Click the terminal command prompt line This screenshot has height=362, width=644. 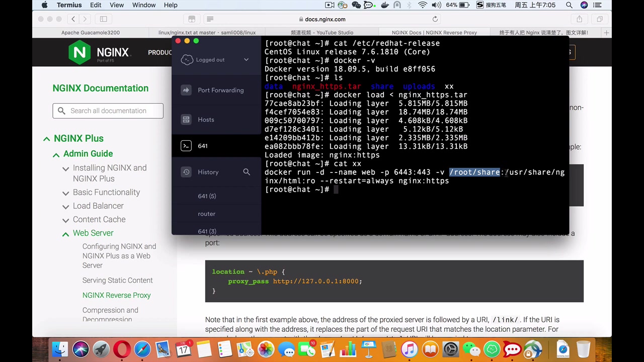pos(301,190)
